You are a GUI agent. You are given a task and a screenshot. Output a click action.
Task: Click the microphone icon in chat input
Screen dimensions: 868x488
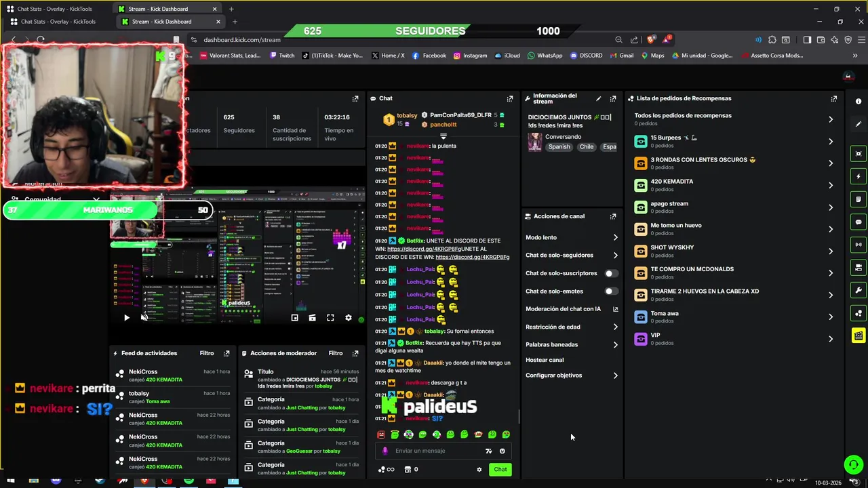[385, 451]
